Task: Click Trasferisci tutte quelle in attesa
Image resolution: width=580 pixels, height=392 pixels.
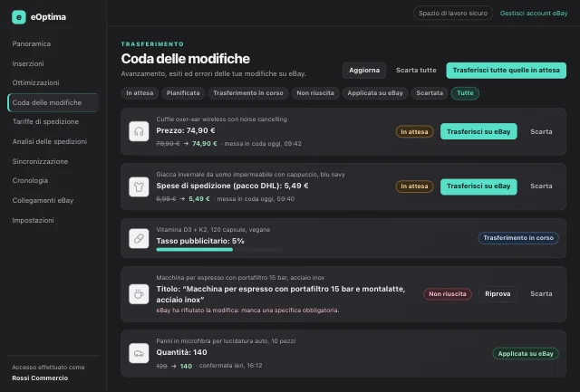Action: click(506, 71)
